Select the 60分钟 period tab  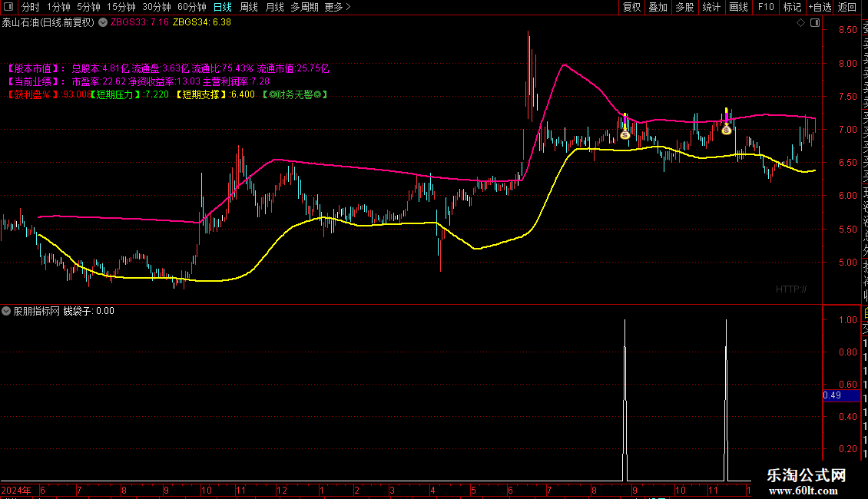[x=192, y=7]
